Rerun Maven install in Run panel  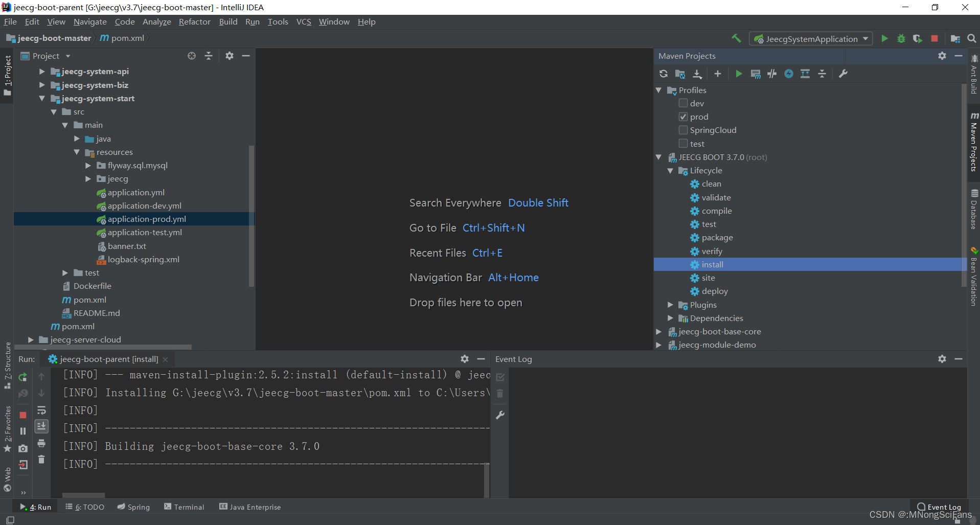23,377
